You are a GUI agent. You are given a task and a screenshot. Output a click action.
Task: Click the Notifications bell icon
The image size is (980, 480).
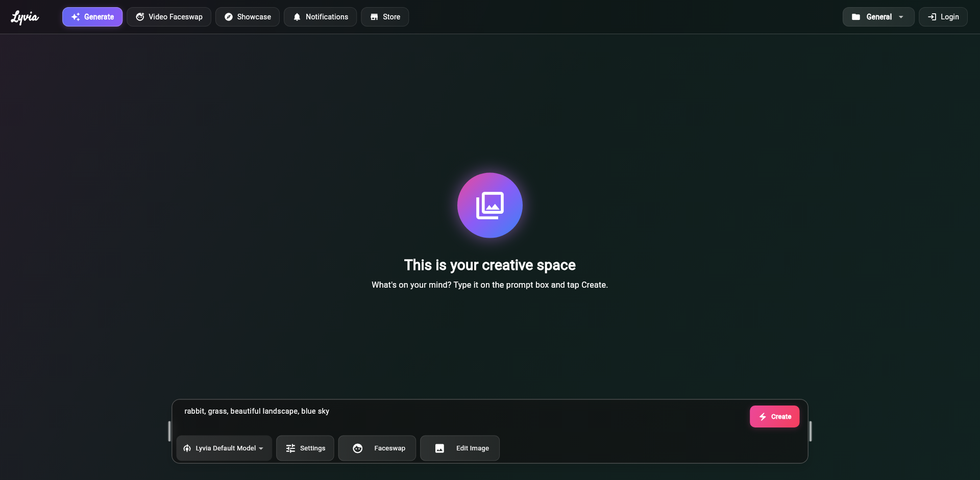(297, 17)
